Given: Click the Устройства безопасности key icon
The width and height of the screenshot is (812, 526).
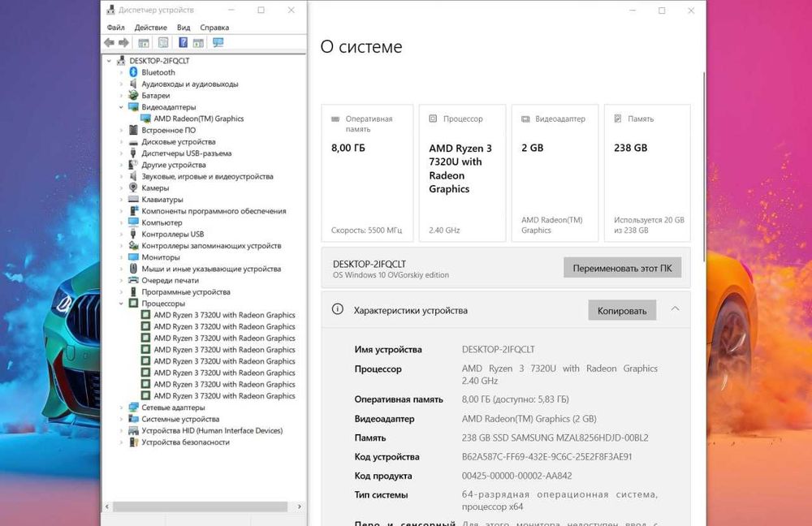Looking at the screenshot, I should [133, 442].
